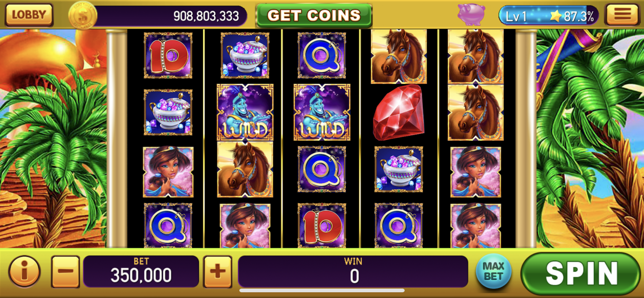Select the red 10 symbol on the first reel
This screenshot has height=298, width=644.
point(168,55)
